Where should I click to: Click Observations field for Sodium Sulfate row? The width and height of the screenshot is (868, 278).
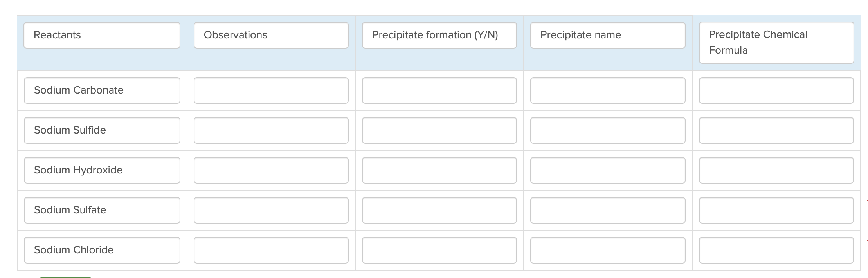(x=271, y=210)
